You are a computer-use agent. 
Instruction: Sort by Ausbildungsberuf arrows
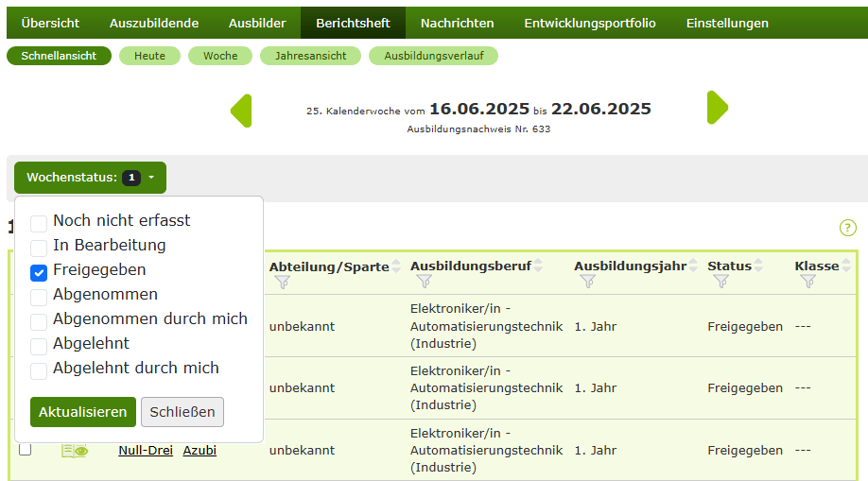[x=538, y=266]
